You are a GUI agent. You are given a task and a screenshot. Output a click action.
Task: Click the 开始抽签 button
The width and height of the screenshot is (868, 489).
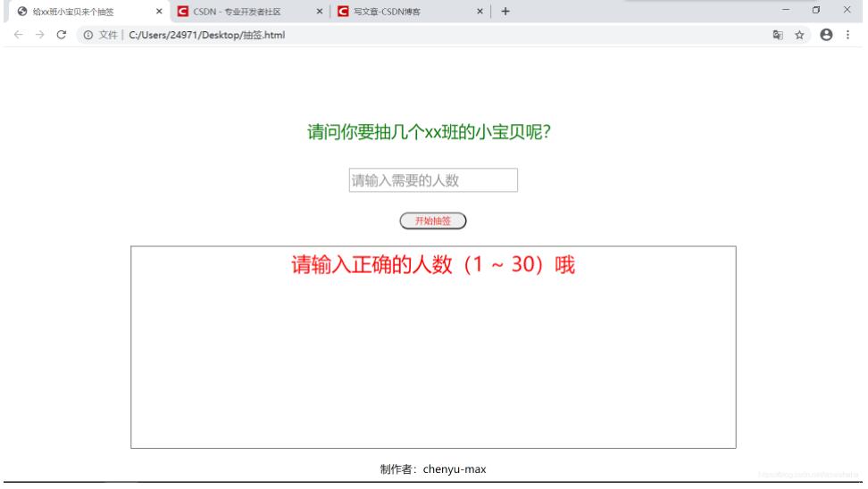click(x=433, y=220)
